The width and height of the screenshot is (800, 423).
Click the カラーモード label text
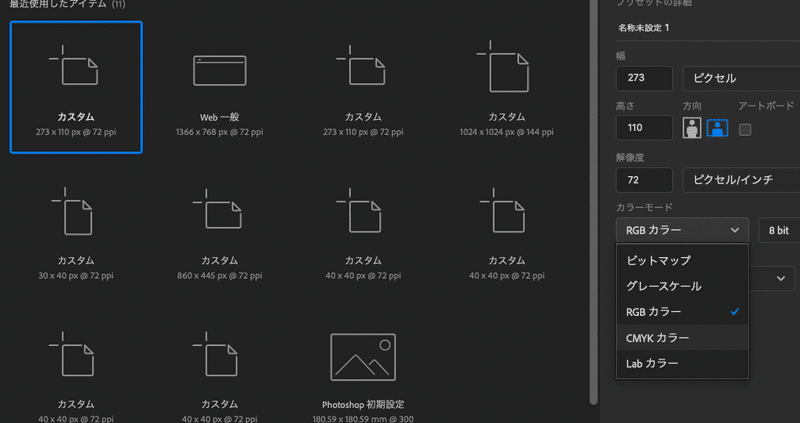(644, 207)
